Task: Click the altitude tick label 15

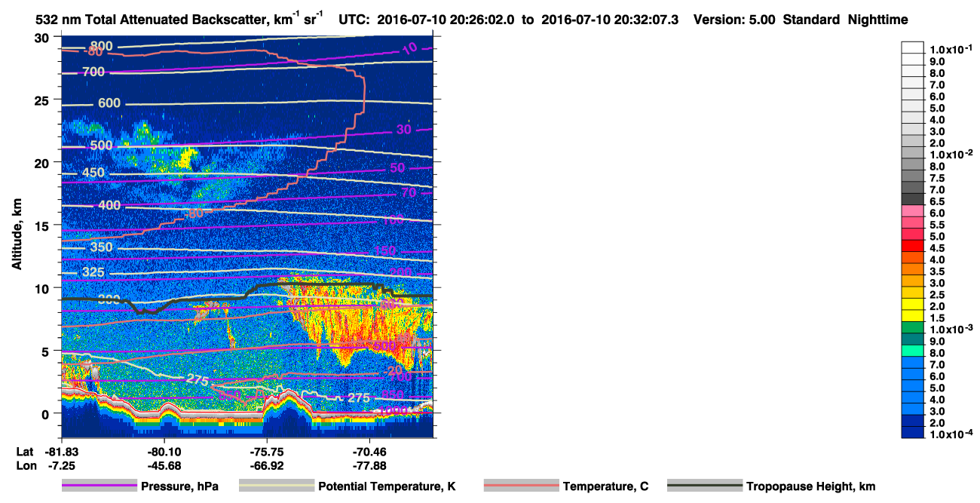Action: [x=43, y=225]
